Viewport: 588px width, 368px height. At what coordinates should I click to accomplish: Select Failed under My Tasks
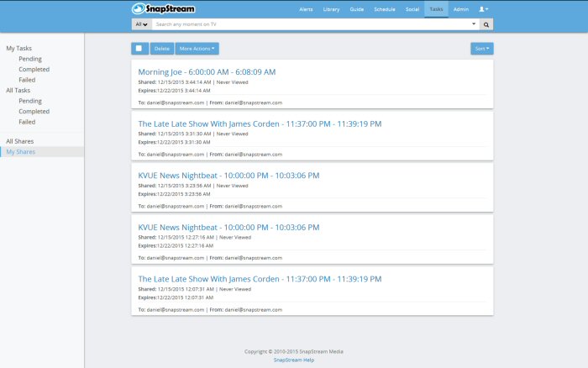27,80
